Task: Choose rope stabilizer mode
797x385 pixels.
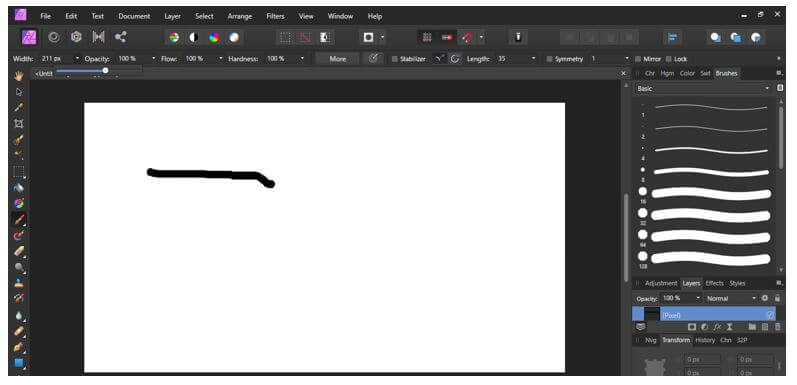Action: click(439, 59)
